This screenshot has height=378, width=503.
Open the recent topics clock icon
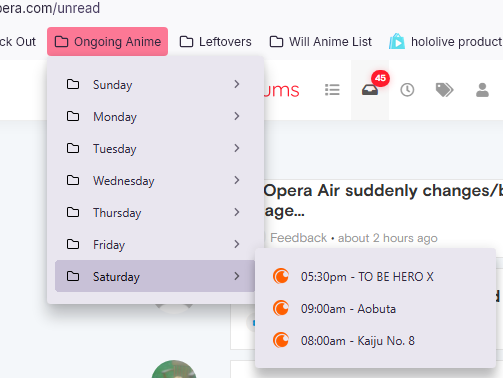pos(407,90)
